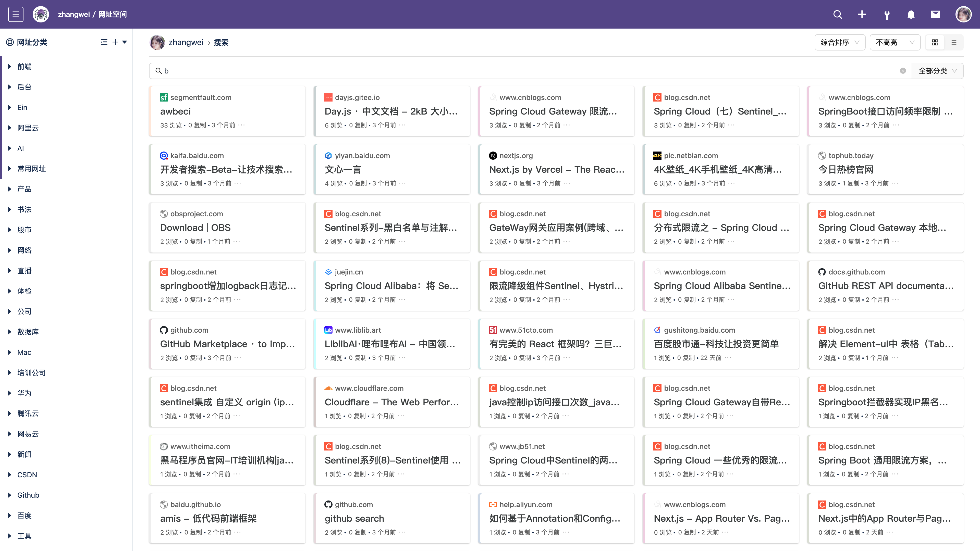Expand the 前端 category
This screenshot has height=551, width=980.
[9, 67]
